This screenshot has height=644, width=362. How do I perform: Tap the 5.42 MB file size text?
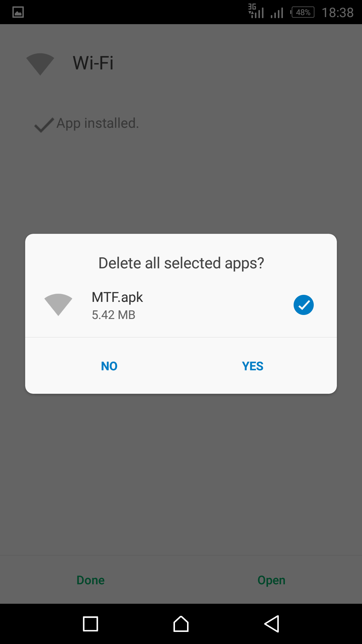(114, 315)
